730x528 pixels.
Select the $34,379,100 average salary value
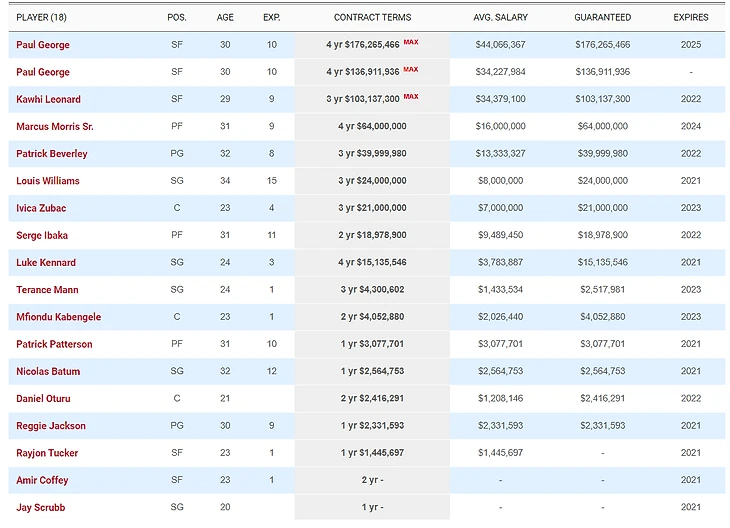click(x=500, y=99)
